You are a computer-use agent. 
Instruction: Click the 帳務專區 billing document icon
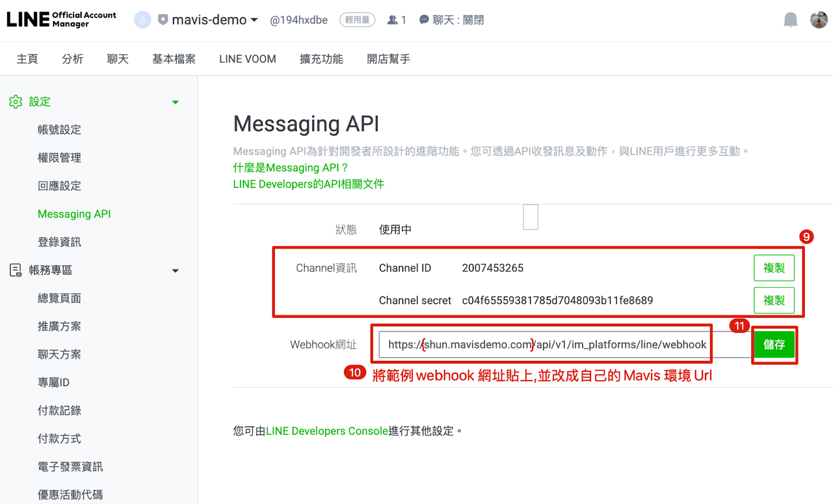pyautogui.click(x=16, y=270)
